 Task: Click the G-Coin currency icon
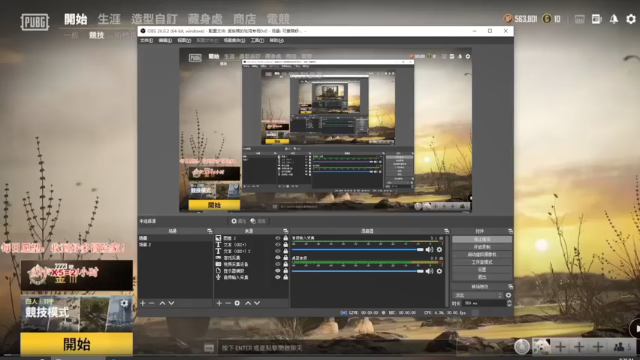pyautogui.click(x=547, y=19)
